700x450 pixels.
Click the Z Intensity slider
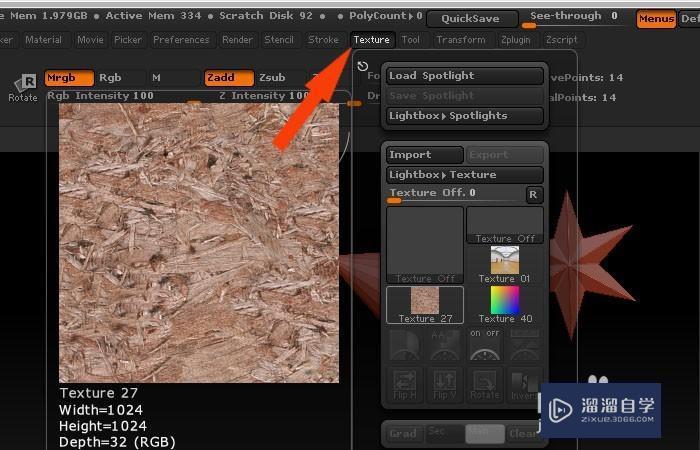coord(284,97)
